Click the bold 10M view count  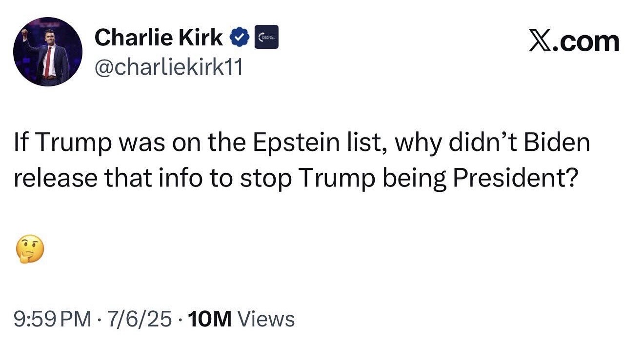[209, 319]
